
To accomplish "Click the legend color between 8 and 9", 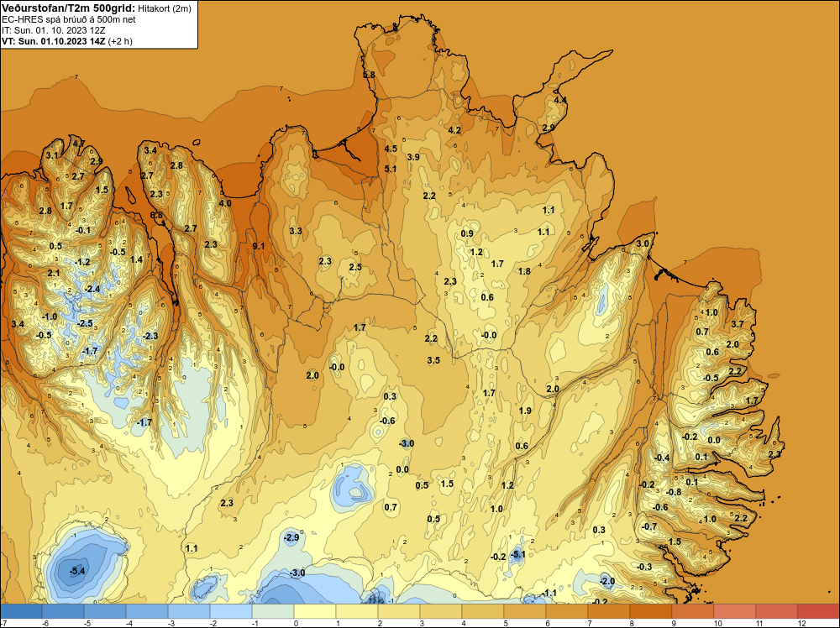I will (x=651, y=611).
